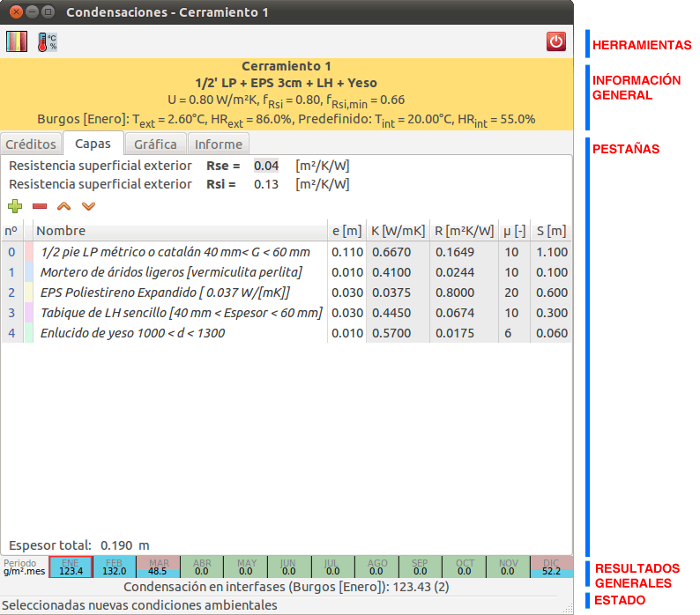Select the DIC month result cell
The width and height of the screenshot is (700, 615).
[x=551, y=567]
